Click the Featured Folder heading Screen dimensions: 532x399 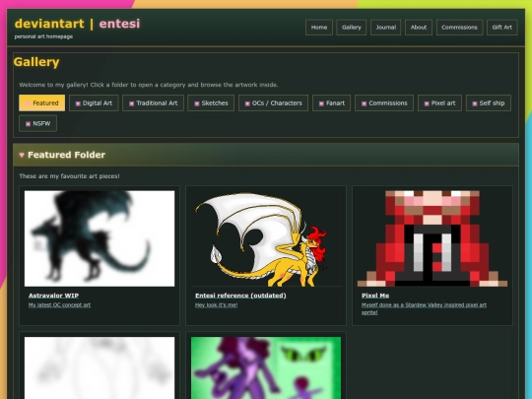click(67, 155)
